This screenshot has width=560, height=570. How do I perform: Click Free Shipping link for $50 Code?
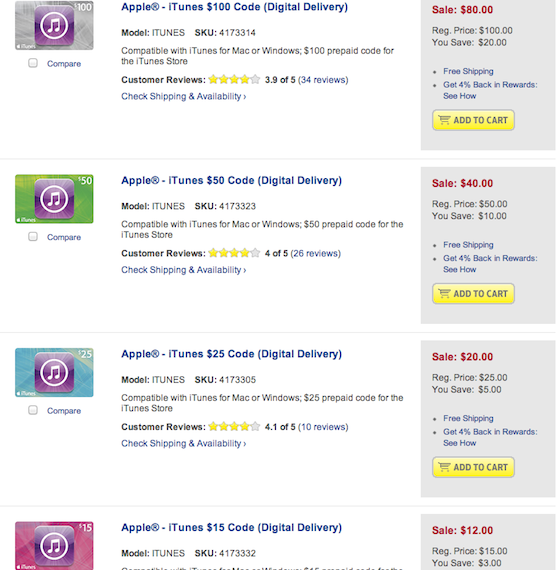[468, 245]
